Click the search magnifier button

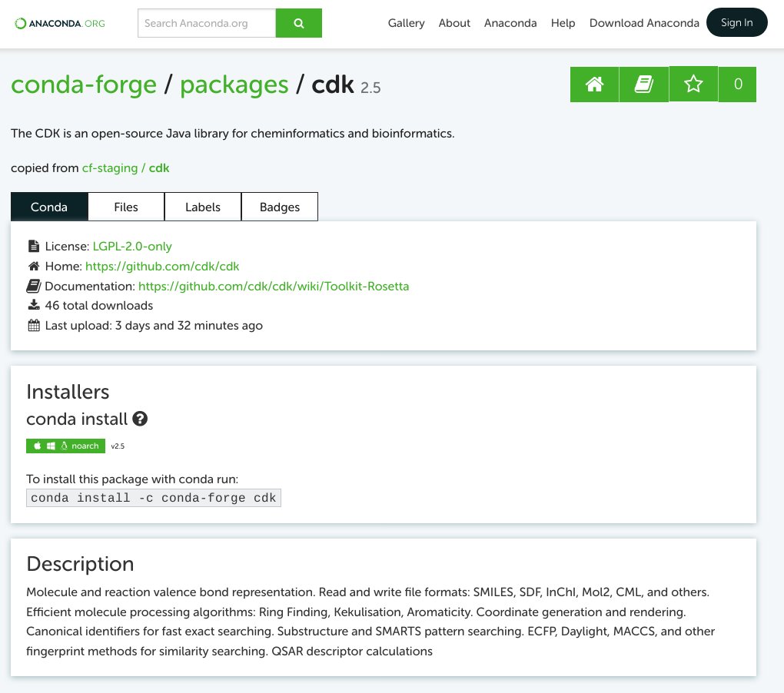pyautogui.click(x=298, y=23)
